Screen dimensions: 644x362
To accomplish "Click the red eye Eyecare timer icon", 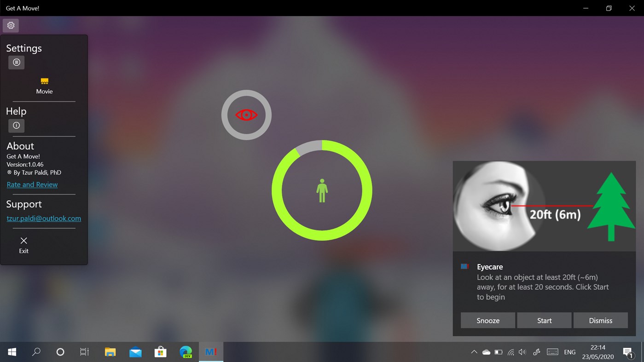I will [x=246, y=115].
